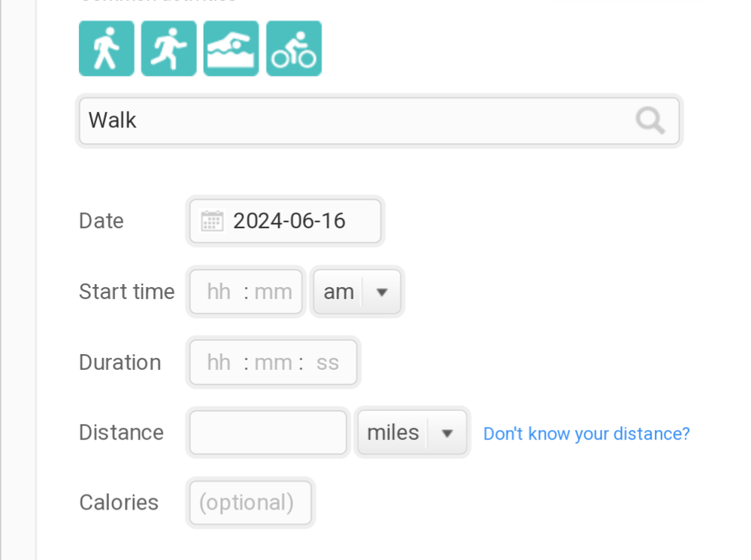The image size is (751, 560).
Task: Click the Duration hours field
Action: click(x=219, y=362)
